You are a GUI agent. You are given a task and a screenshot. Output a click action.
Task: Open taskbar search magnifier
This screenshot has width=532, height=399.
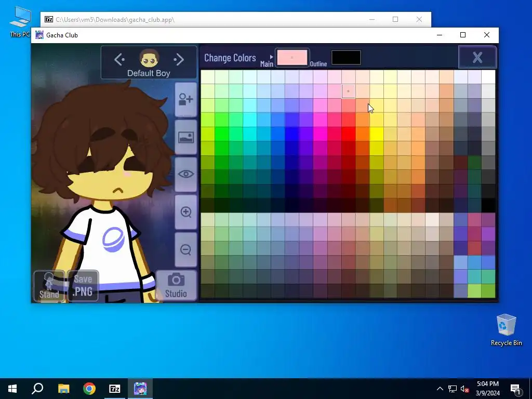pyautogui.click(x=37, y=389)
